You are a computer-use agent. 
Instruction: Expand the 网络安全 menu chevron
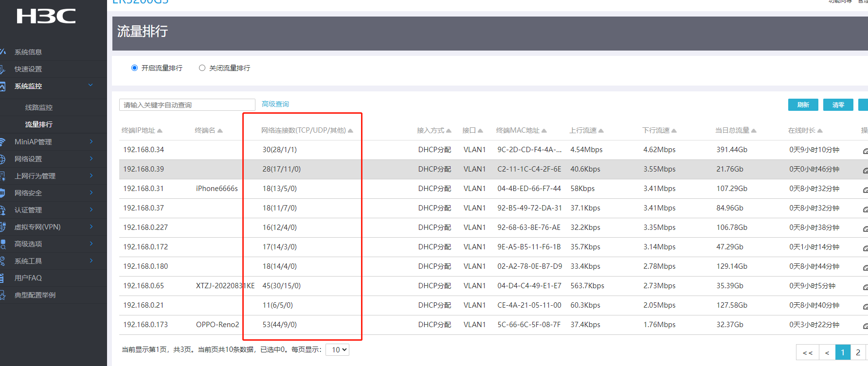pos(91,192)
